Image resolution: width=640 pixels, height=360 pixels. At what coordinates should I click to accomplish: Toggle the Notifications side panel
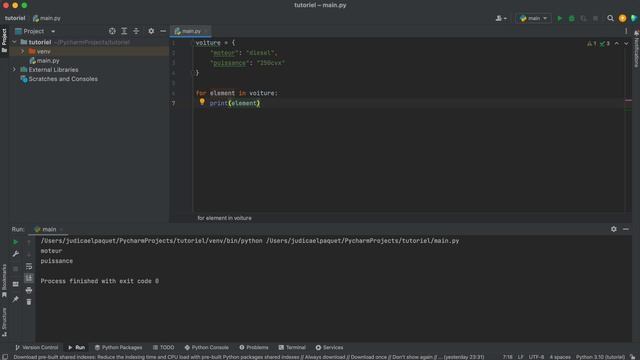[636, 48]
